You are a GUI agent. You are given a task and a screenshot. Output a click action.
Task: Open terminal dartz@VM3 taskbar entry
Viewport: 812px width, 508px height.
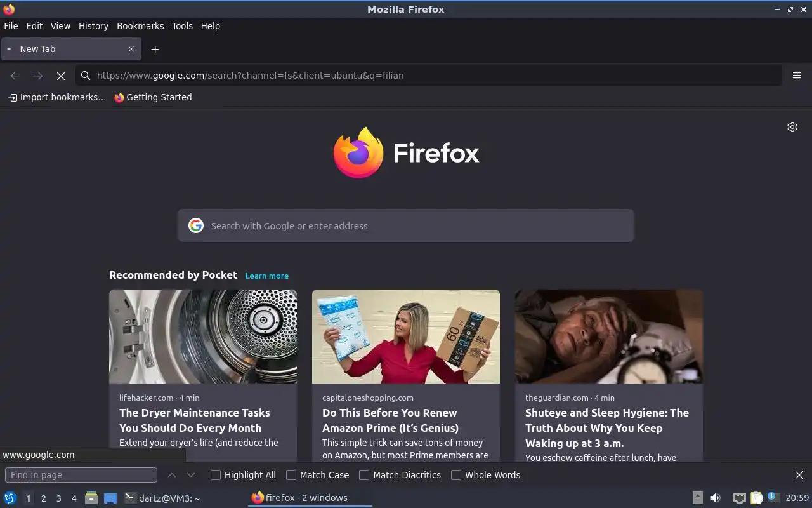162,498
